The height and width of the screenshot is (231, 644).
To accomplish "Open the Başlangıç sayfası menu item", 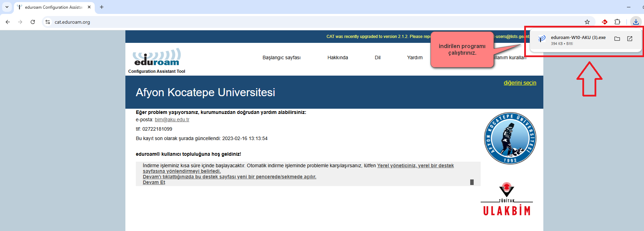I will click(281, 57).
